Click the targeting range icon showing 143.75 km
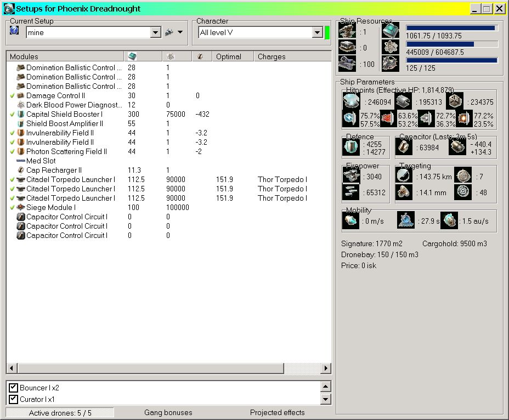 pyautogui.click(x=404, y=175)
